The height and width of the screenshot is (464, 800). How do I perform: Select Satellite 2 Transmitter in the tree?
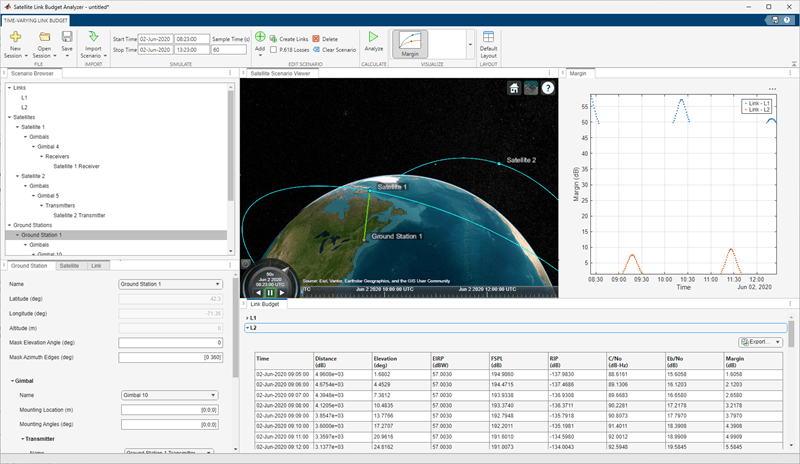(x=79, y=215)
